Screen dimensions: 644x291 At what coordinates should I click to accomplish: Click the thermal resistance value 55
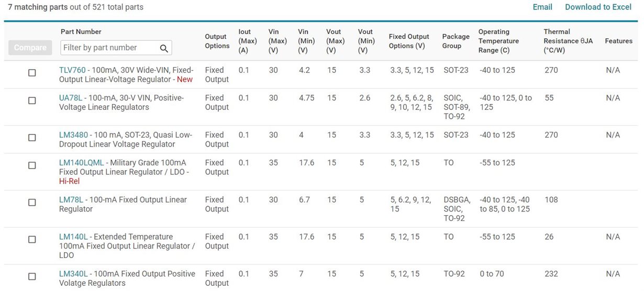pos(549,98)
